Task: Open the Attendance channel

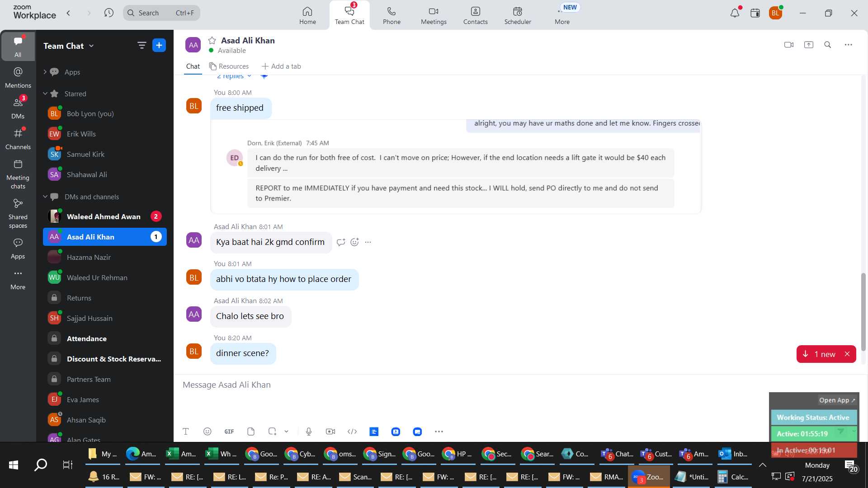Action: [105, 338]
